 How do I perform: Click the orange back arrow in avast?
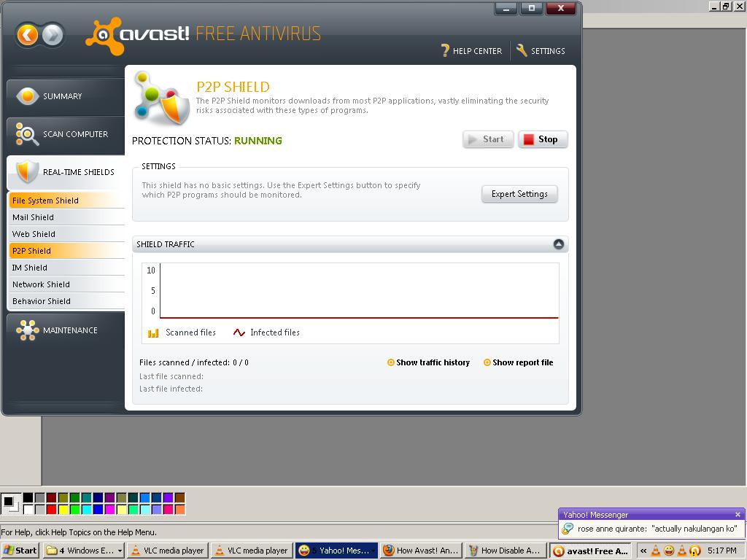pos(27,35)
